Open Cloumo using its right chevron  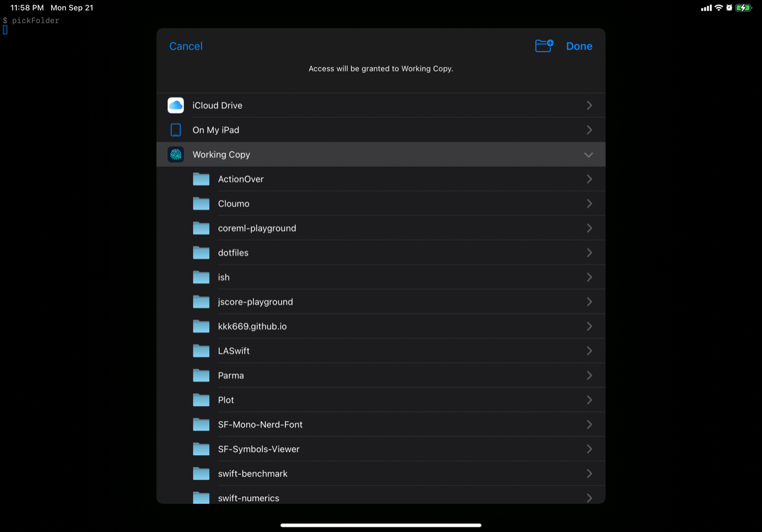(x=589, y=204)
